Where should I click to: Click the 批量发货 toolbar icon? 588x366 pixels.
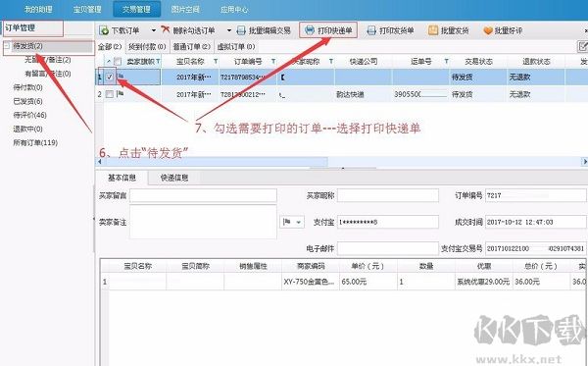[433, 30]
